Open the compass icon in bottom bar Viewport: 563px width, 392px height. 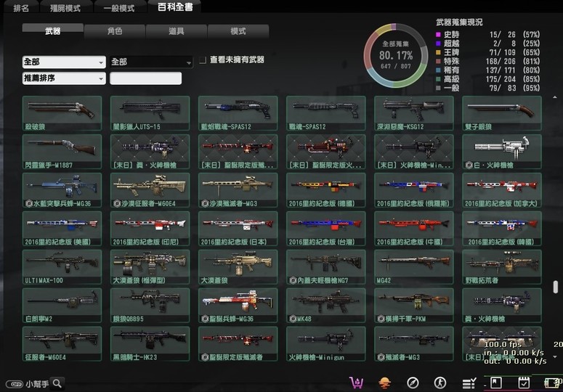(413, 383)
